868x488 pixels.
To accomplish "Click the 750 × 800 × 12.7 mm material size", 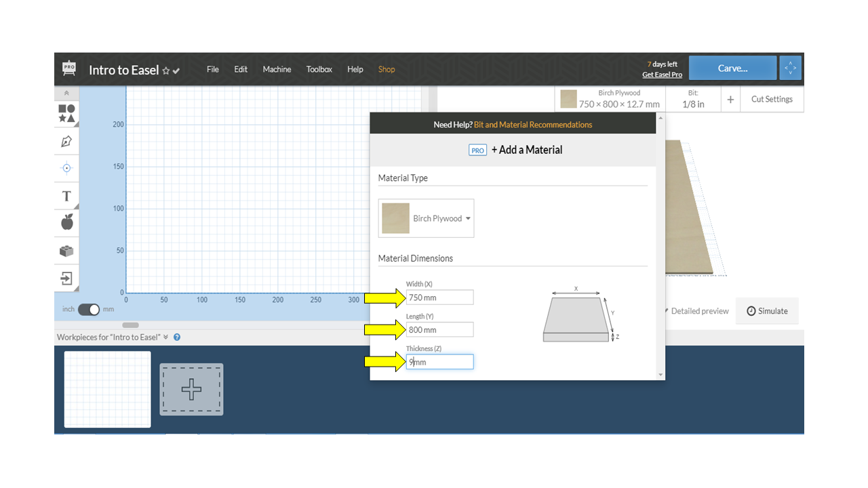I will coord(619,104).
